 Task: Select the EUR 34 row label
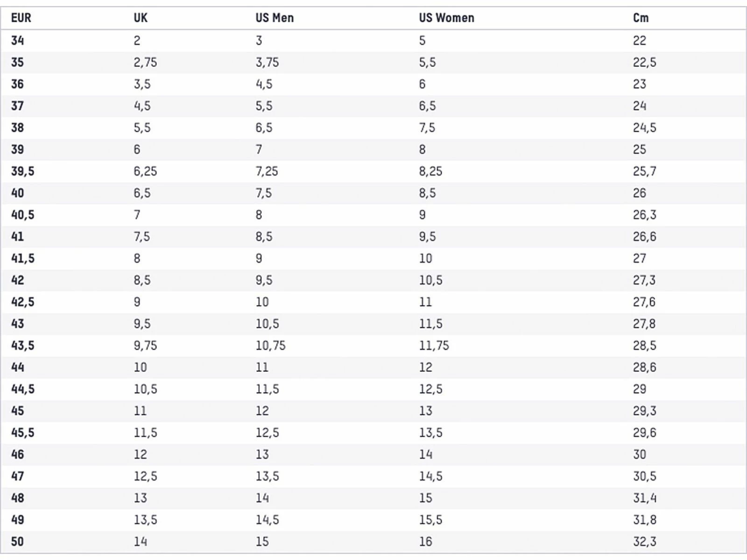pyautogui.click(x=18, y=41)
